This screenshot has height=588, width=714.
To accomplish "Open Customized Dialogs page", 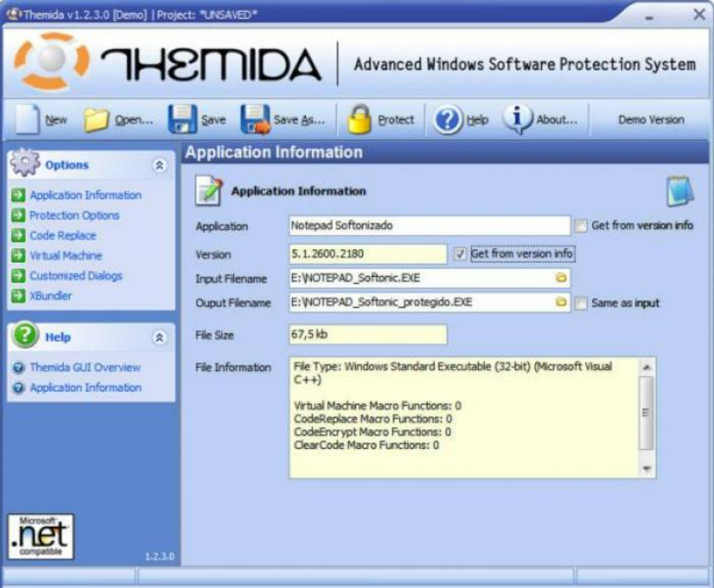I will coord(76,275).
